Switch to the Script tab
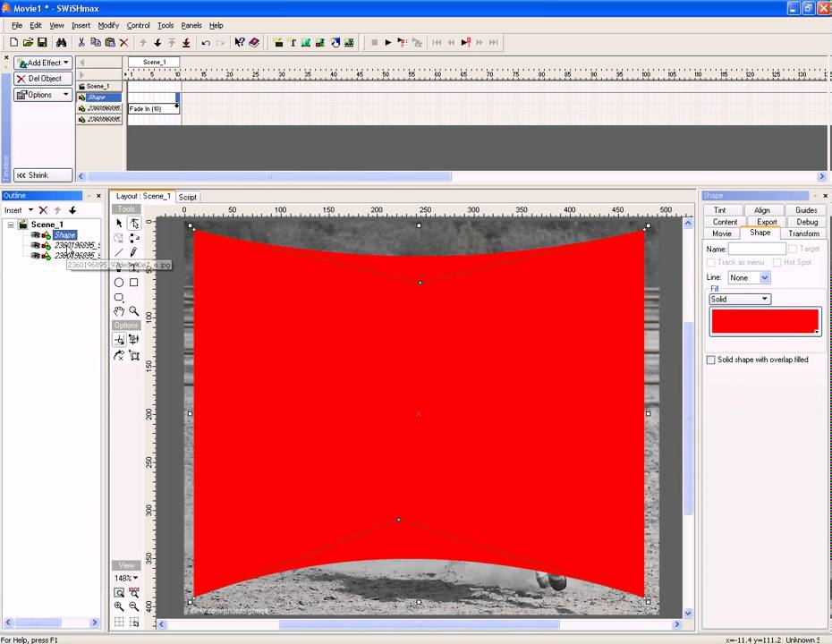 click(187, 197)
